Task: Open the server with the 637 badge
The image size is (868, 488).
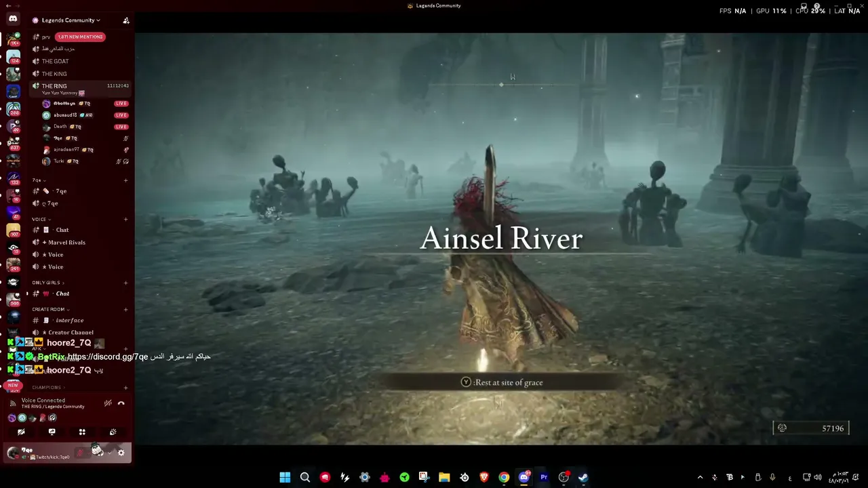Action: coord(13,142)
